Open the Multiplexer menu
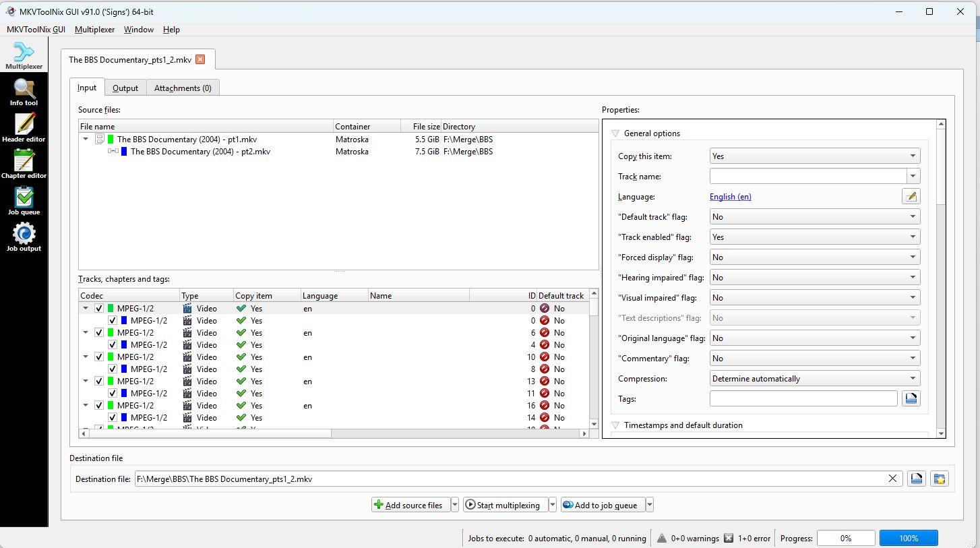 [94, 30]
